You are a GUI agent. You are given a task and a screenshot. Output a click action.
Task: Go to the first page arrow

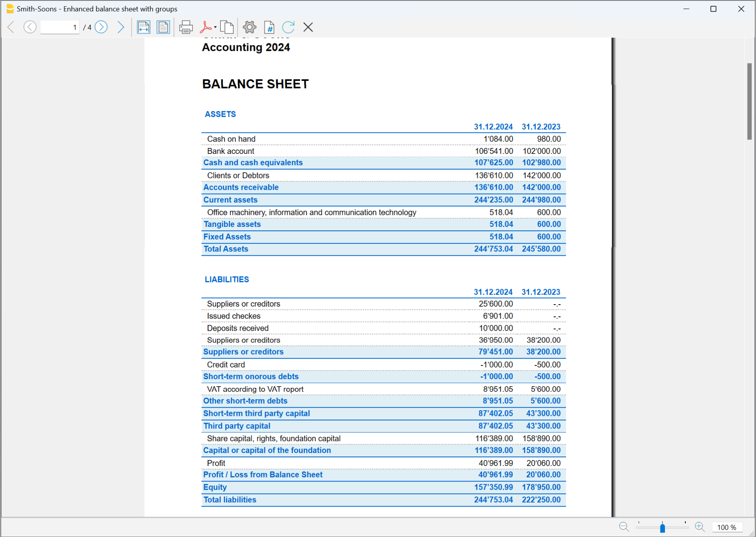click(11, 27)
